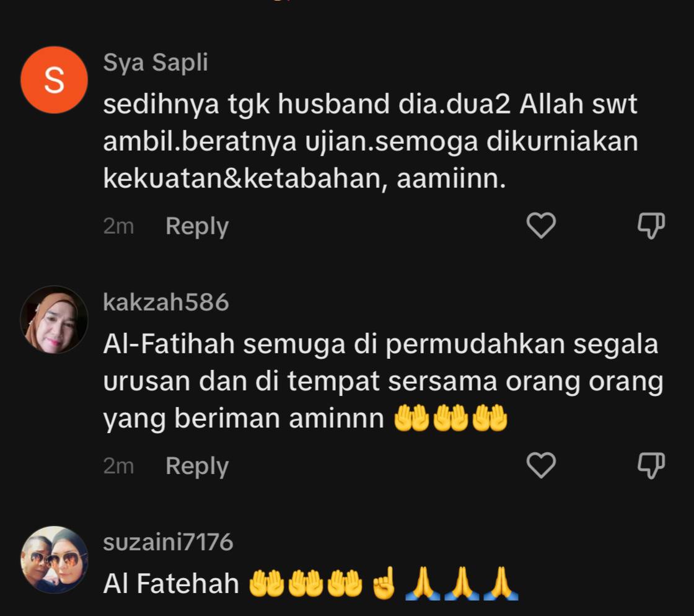Dislike Sya Sapli's comment

(x=651, y=225)
